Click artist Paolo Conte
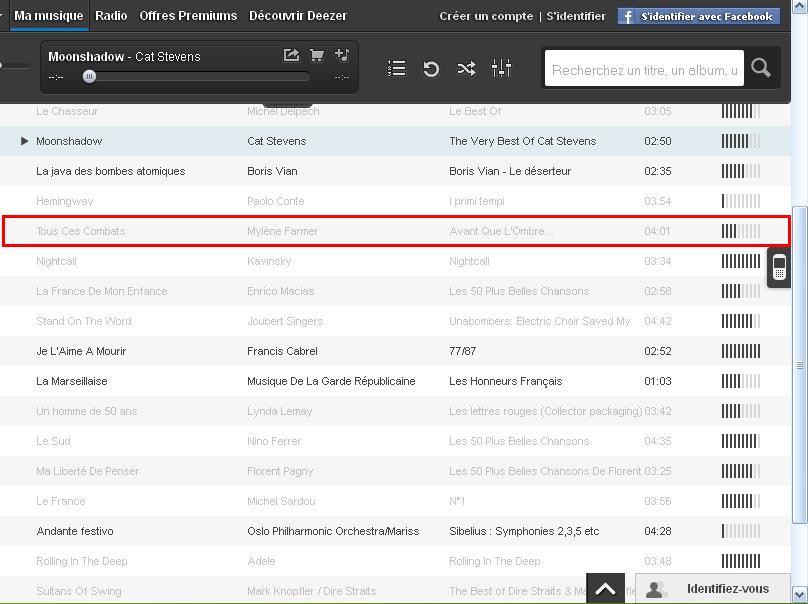 point(276,202)
